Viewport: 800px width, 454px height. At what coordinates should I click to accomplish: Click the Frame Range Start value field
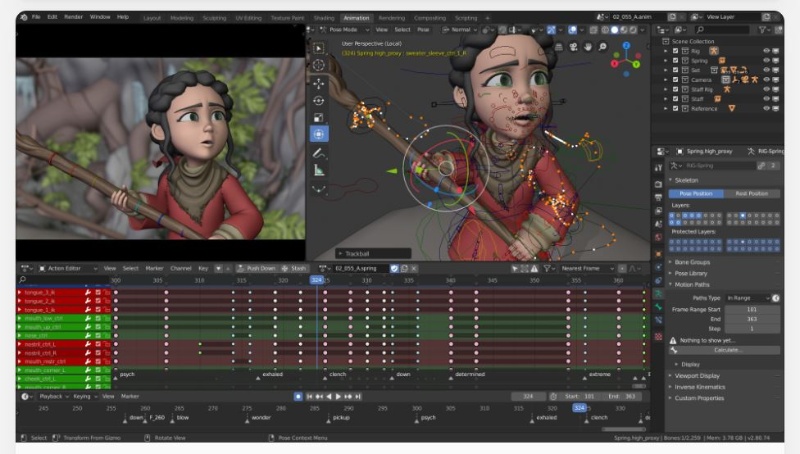pos(752,310)
